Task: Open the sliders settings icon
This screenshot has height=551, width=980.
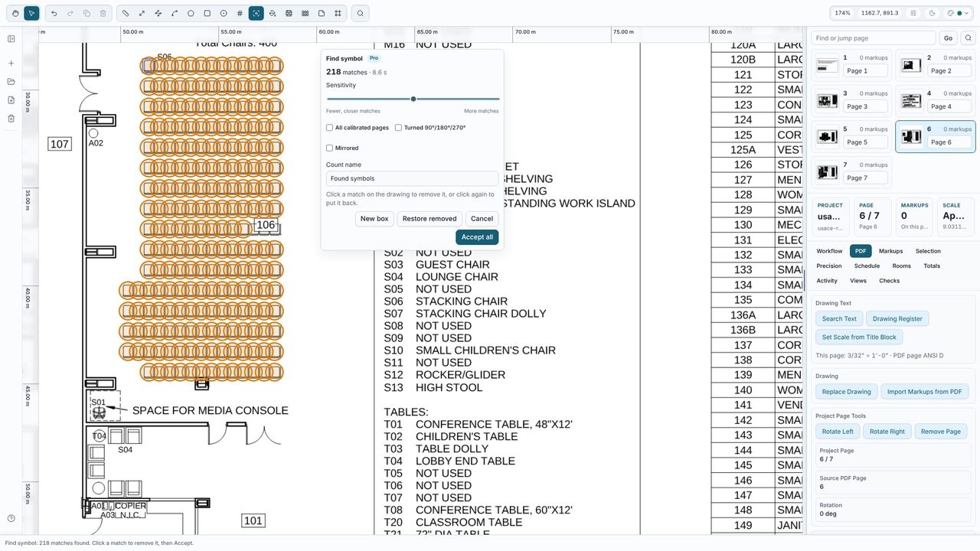Action: pos(913,13)
